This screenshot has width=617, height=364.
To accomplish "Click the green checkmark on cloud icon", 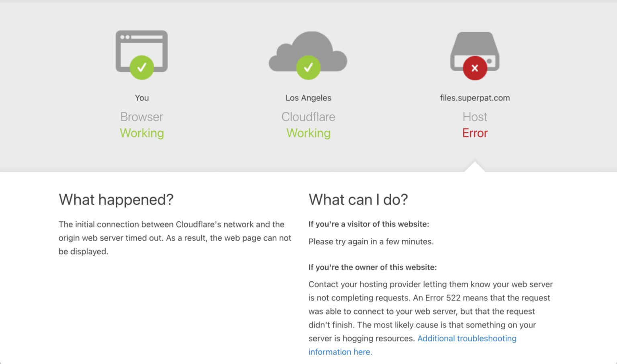I will pos(308,67).
